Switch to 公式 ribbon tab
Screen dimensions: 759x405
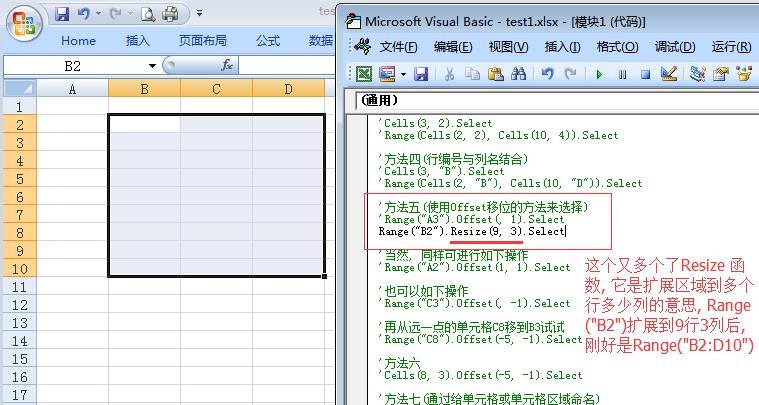(x=268, y=41)
